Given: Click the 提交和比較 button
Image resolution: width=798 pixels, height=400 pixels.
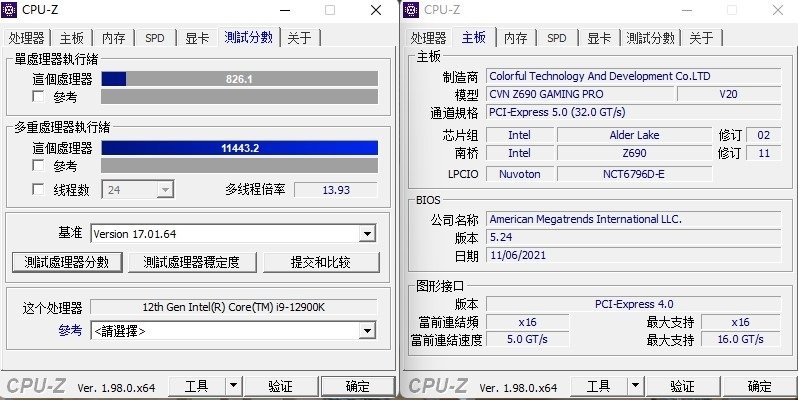Looking at the screenshot, I should click(x=321, y=262).
